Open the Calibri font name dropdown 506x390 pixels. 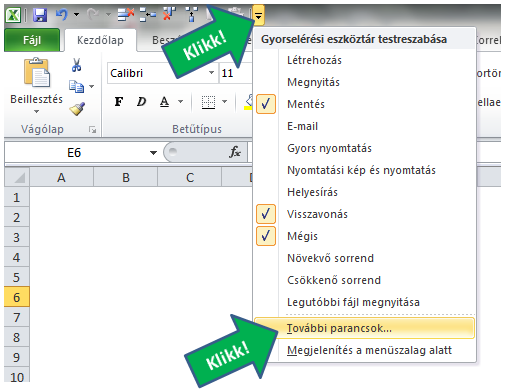[211, 73]
